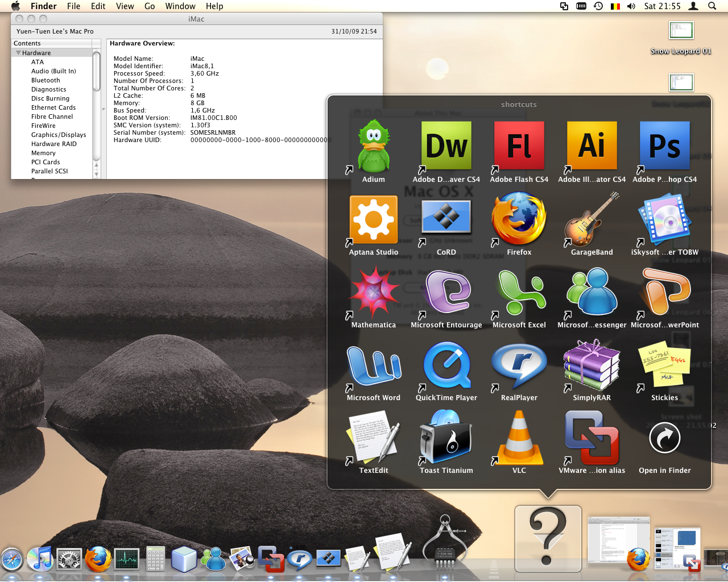Image resolution: width=728 pixels, height=582 pixels.
Task: Launch Microsoft Excel shortcut
Action: pos(519,292)
